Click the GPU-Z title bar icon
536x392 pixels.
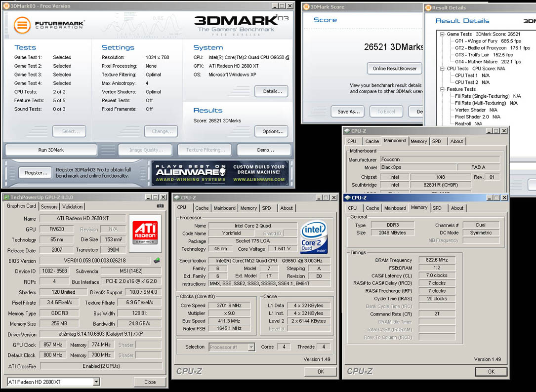[6, 197]
